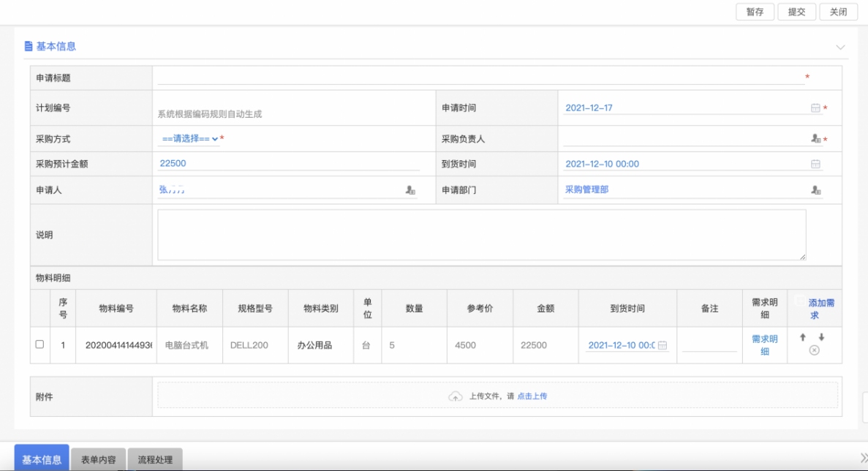Open person picker for 申请人

(410, 190)
